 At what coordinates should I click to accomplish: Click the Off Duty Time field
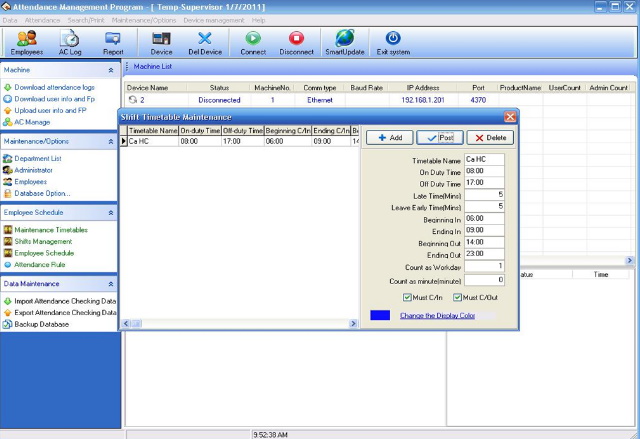484,183
